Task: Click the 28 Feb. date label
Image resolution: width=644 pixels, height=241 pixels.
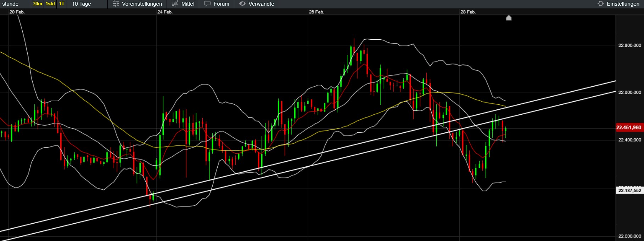Action: [468, 12]
